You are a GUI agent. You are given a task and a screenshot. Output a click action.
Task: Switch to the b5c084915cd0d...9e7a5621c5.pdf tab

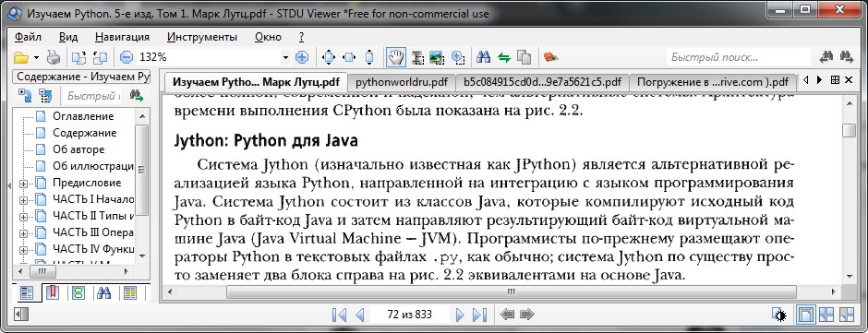tap(543, 82)
